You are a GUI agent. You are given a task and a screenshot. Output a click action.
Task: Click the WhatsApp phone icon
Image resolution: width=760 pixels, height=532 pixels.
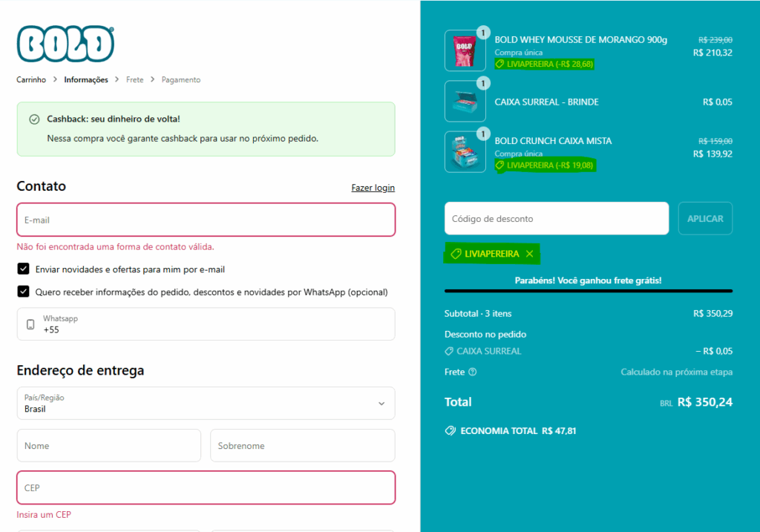click(x=30, y=324)
